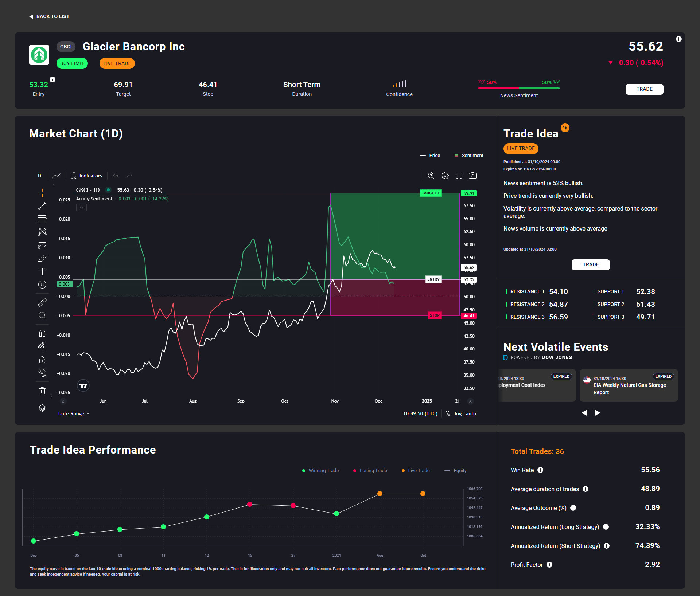Hide all drawings with eye icon
Viewport: 700px width, 596px height.
[x=42, y=373]
